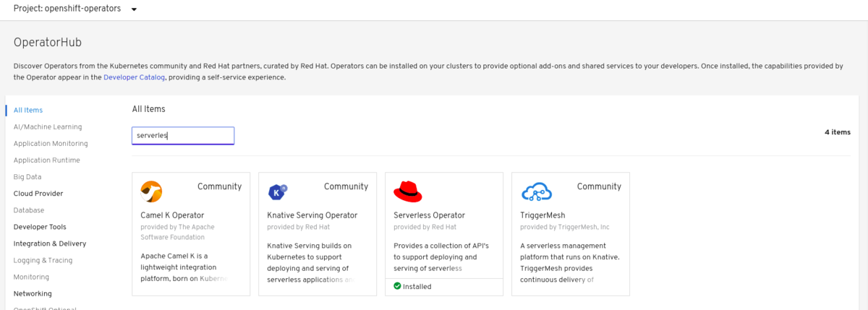This screenshot has width=868, height=310.
Task: Click the '4 items' result count
Action: (838, 132)
